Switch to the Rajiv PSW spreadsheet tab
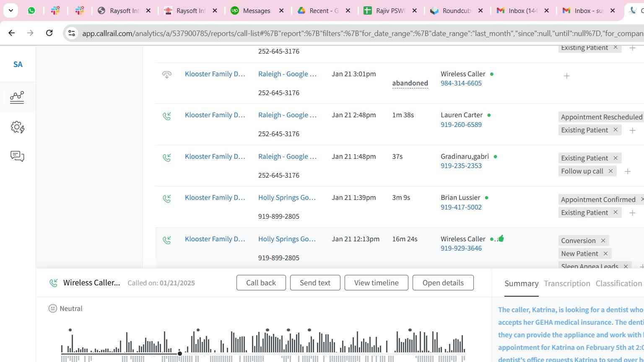Image resolution: width=644 pixels, height=362 pixels. pyautogui.click(x=390, y=10)
